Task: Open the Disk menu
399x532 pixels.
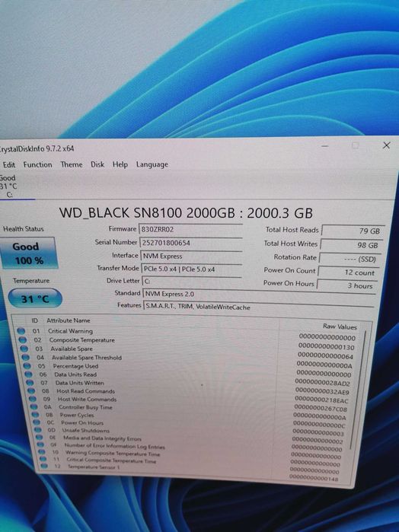Action: [x=97, y=164]
